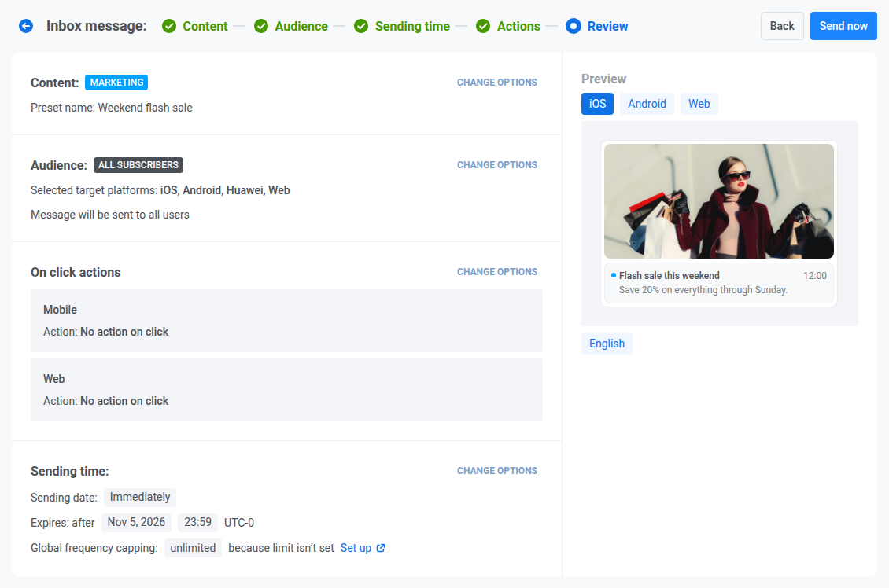The height and width of the screenshot is (588, 889).
Task: Click the Sending time step checkmark icon
Action: (361, 26)
